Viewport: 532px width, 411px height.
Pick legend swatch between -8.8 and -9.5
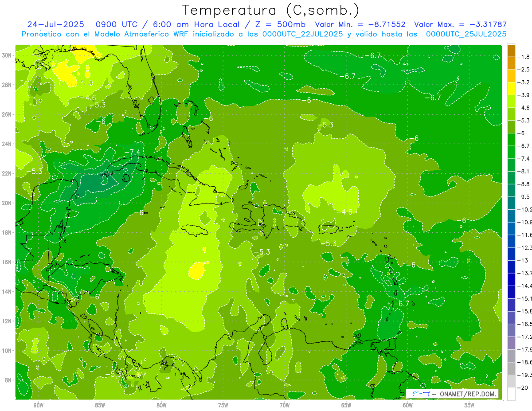pos(511,190)
